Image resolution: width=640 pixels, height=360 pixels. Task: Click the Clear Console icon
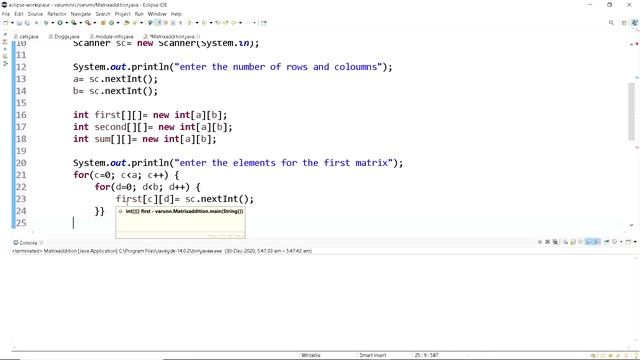(x=566, y=242)
